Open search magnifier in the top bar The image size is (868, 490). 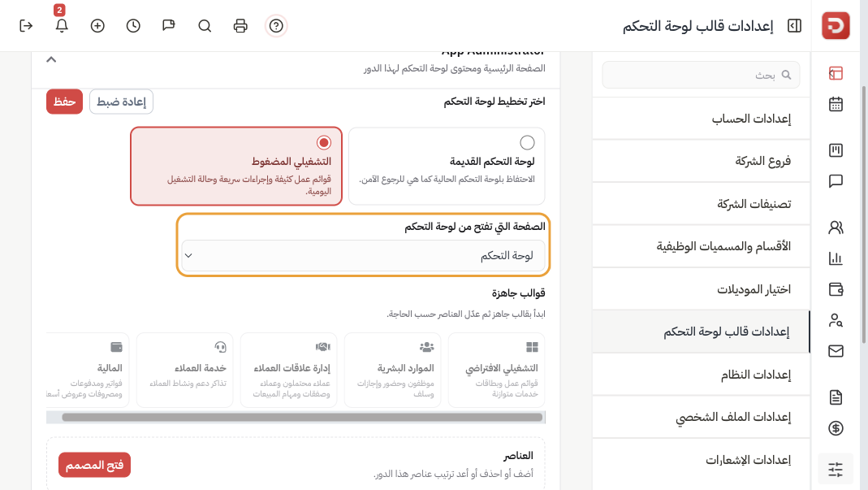pyautogui.click(x=205, y=26)
